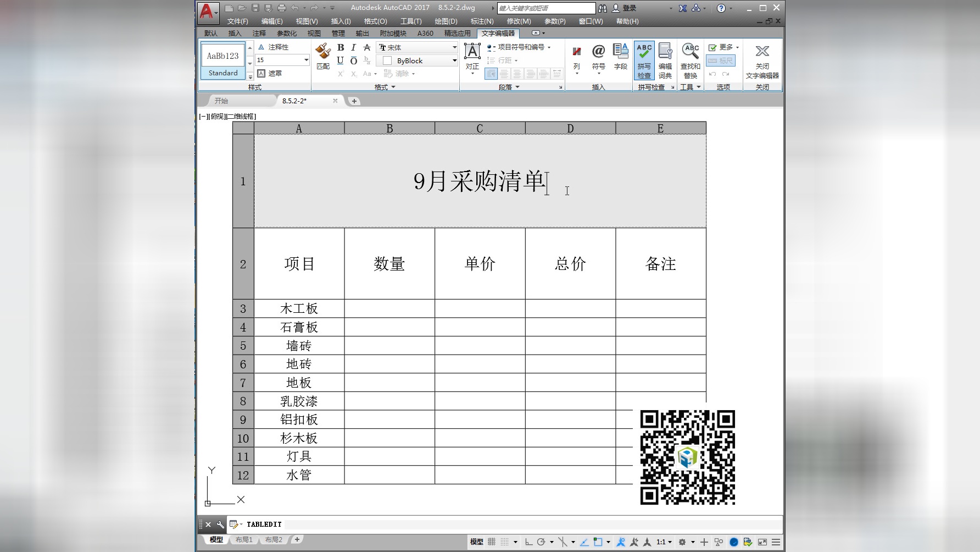Switch to the 布局1 layout tab
980x552 pixels.
pos(244,540)
